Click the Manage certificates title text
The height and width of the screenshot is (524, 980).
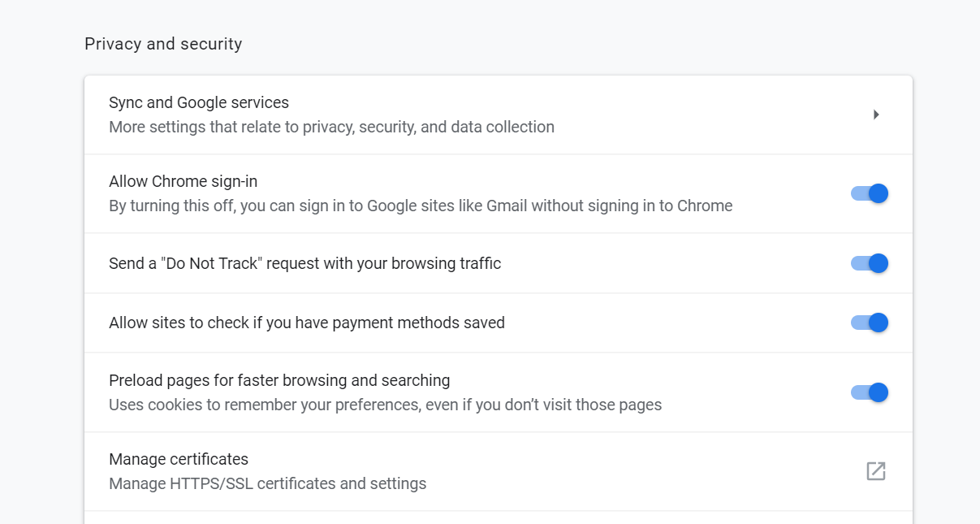[x=179, y=459]
